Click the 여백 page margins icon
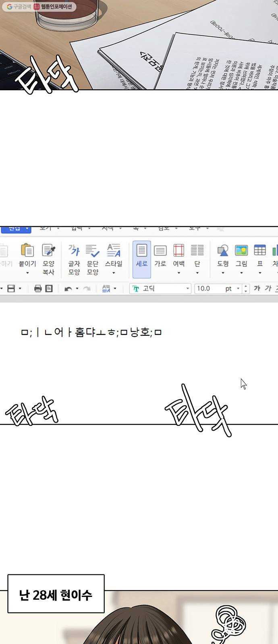The width and height of the screenshot is (278, 644). (x=179, y=250)
